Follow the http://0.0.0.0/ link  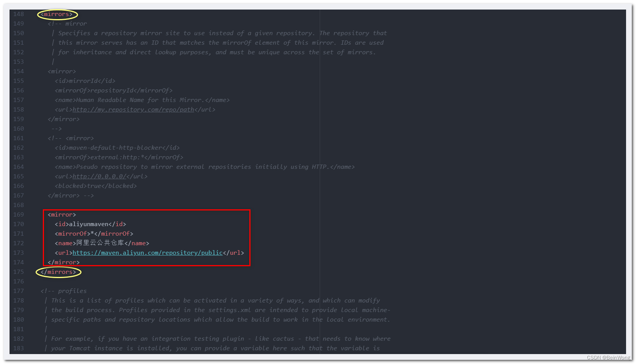[x=99, y=176]
